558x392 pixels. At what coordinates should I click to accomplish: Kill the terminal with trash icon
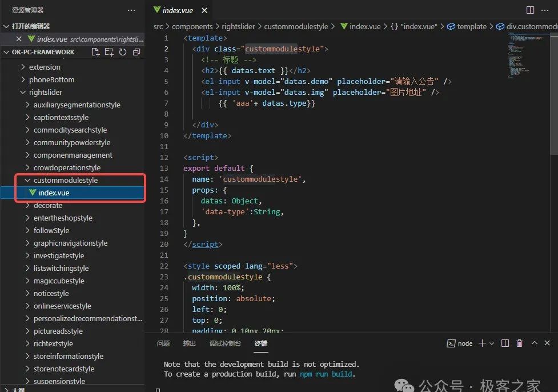(x=520, y=343)
